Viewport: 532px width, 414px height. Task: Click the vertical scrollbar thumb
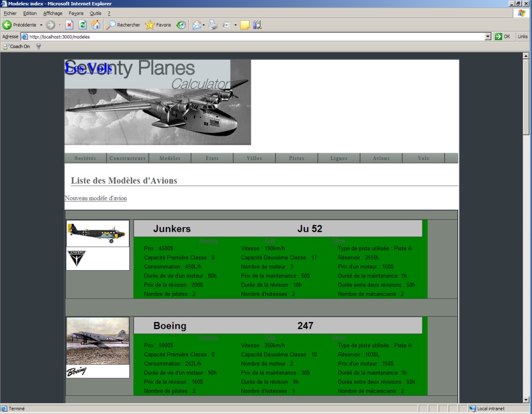pyautogui.click(x=526, y=97)
